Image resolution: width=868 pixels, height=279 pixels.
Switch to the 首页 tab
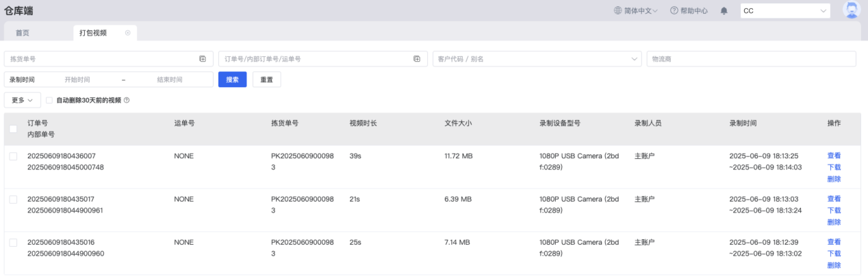(23, 33)
